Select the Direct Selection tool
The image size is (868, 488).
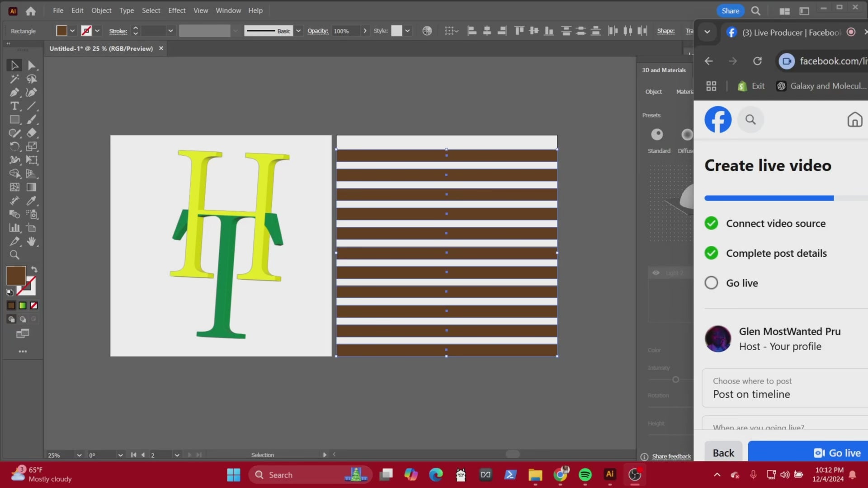coord(31,66)
